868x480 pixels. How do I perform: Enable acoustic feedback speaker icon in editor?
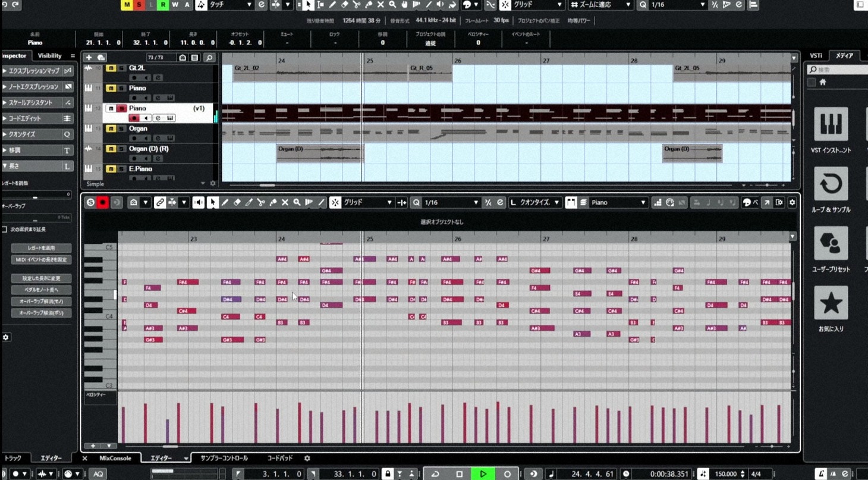199,203
